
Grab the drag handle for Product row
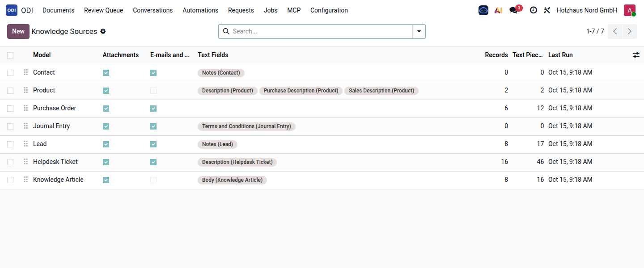pyautogui.click(x=25, y=90)
